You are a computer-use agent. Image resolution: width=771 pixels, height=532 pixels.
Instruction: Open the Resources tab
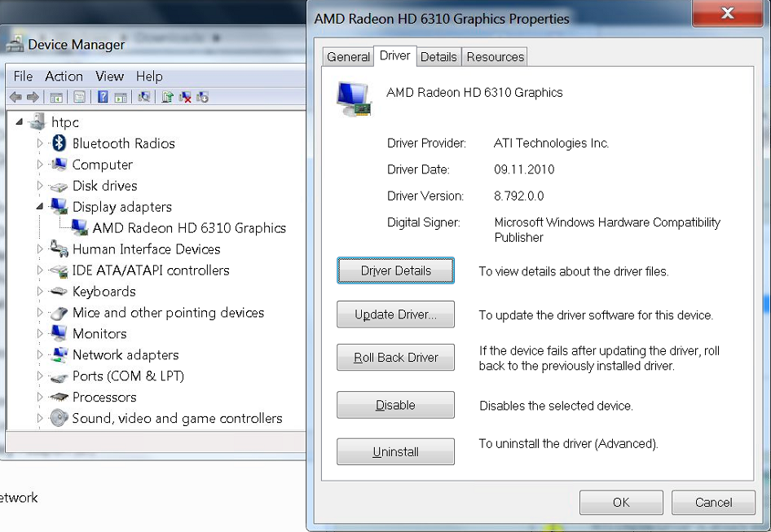(496, 57)
